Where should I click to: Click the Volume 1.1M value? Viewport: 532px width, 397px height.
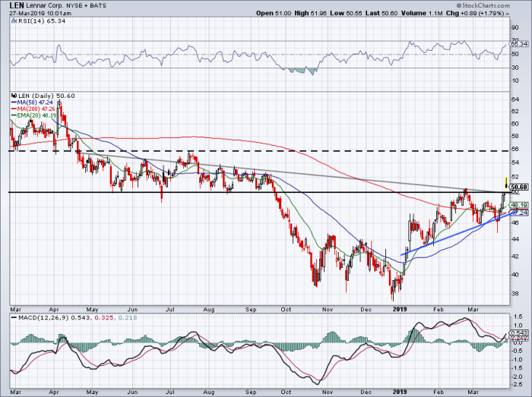pyautogui.click(x=422, y=13)
